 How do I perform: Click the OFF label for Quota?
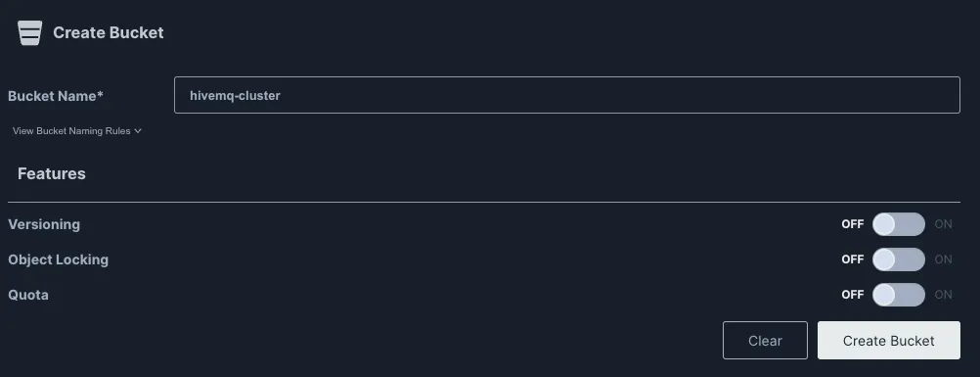pyautogui.click(x=853, y=295)
